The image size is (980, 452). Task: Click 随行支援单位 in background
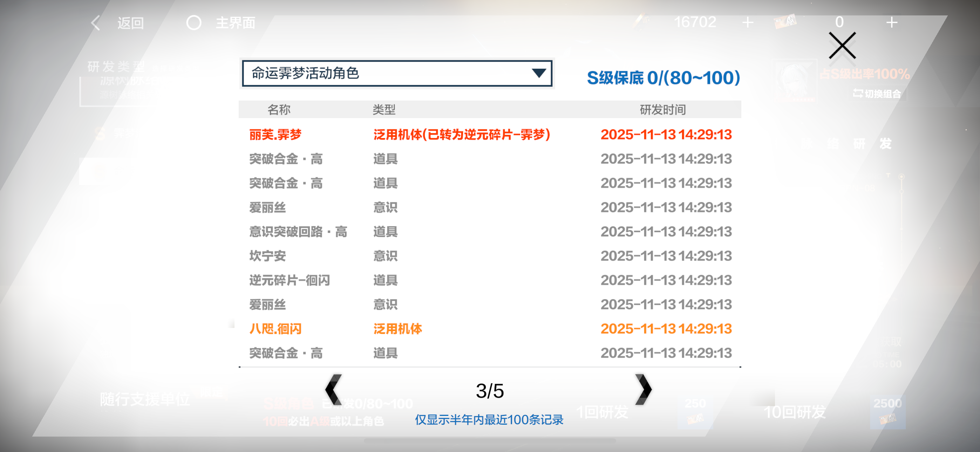[144, 399]
